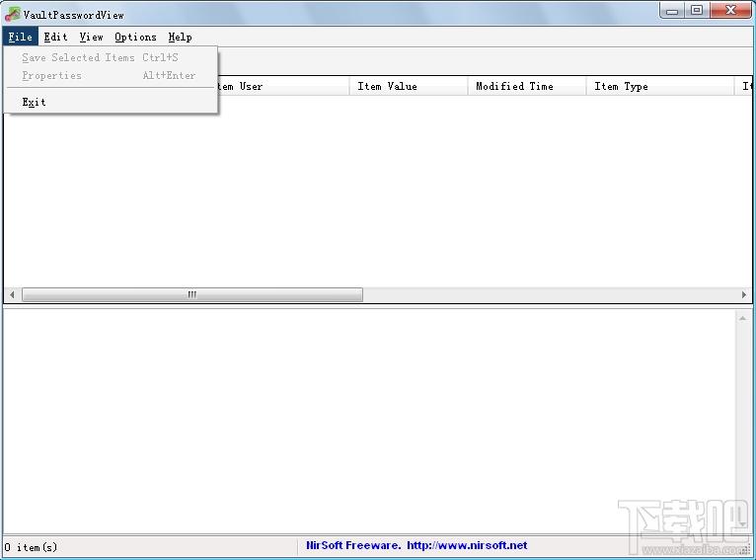Choose Exit from the File menu

(111, 103)
